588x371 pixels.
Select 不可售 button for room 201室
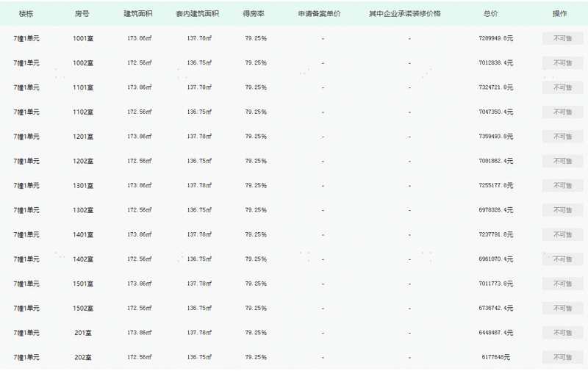[x=562, y=333]
